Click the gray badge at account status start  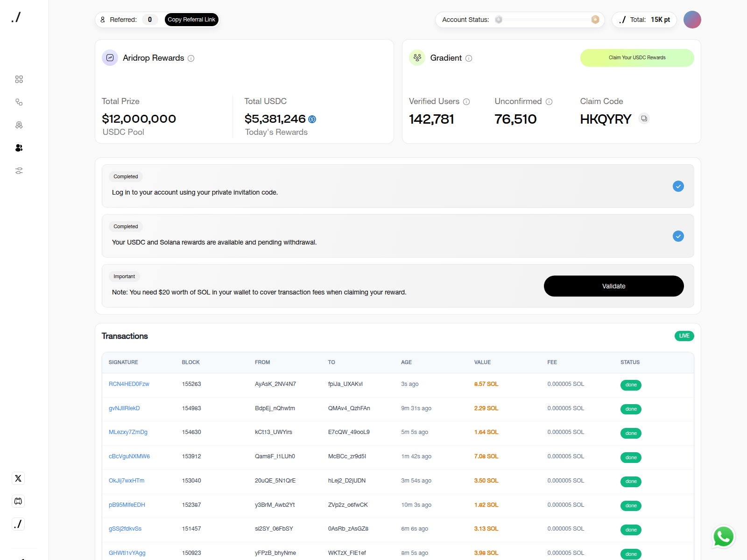[499, 20]
